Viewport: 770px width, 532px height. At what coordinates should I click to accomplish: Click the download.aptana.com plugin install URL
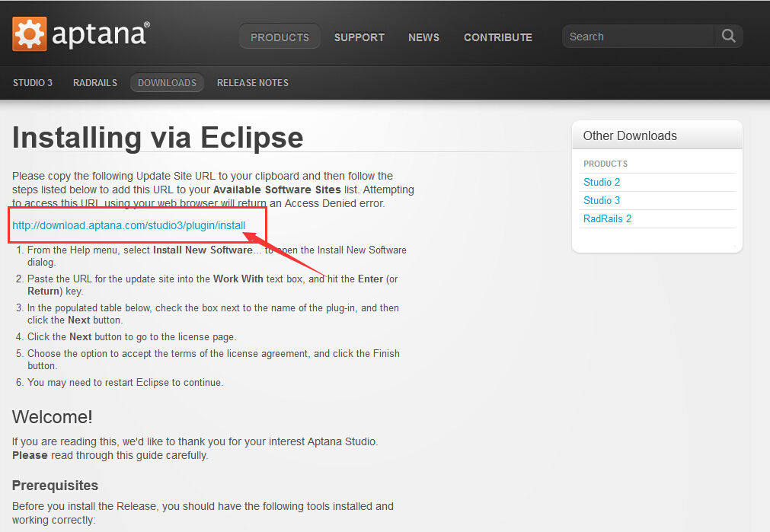point(129,225)
